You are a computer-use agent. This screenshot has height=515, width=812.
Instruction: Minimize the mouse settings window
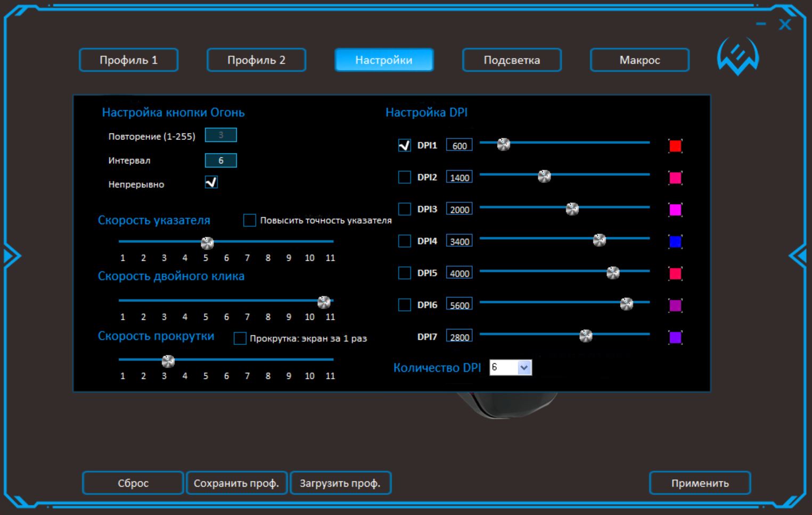[761, 24]
